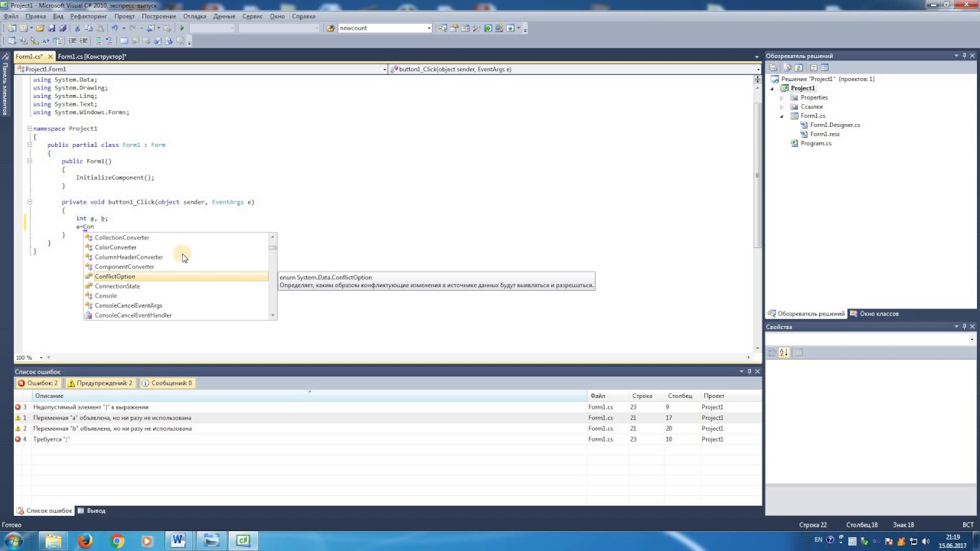Click the Save All toolbar icon
This screenshot has width=980, height=551.
[63, 28]
